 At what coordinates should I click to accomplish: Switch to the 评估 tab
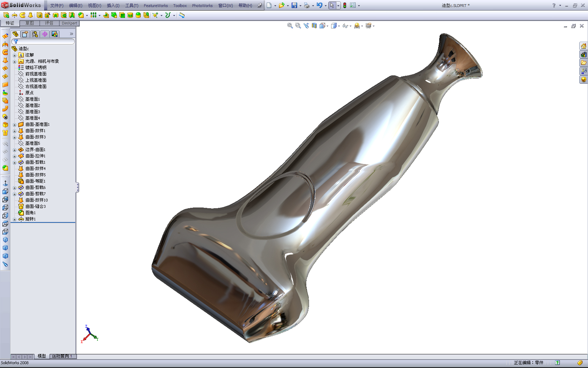49,23
